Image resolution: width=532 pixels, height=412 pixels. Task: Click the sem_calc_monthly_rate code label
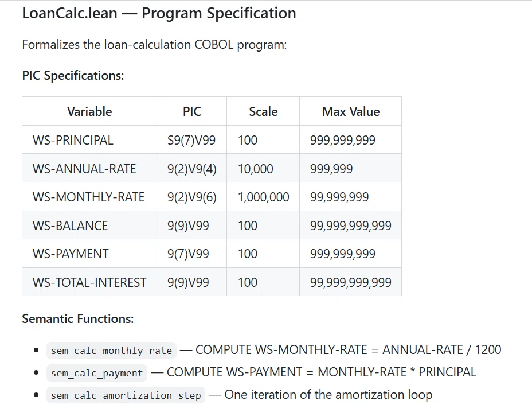111,351
